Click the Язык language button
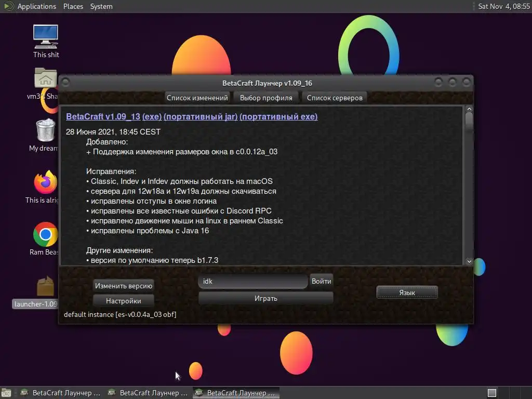The width and height of the screenshot is (532, 399). [407, 292]
